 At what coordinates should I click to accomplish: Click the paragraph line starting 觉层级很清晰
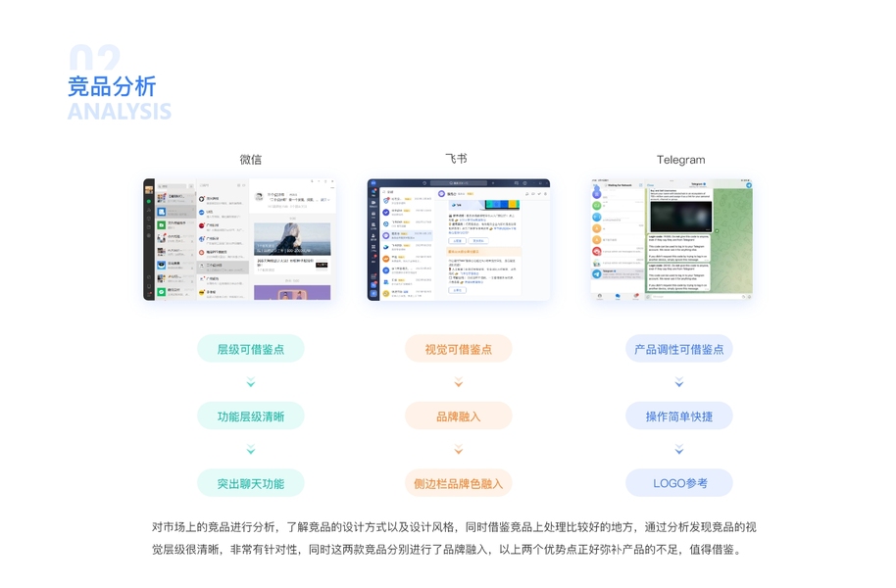point(448,550)
